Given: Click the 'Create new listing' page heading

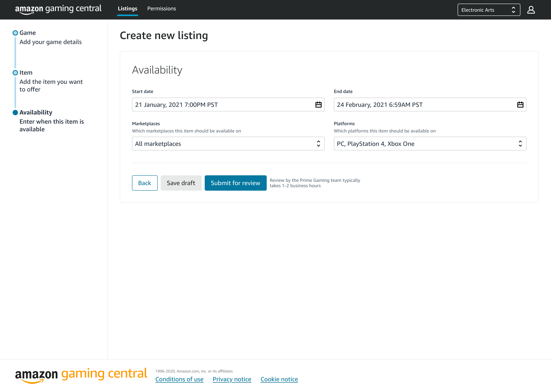Looking at the screenshot, I should click(164, 35).
